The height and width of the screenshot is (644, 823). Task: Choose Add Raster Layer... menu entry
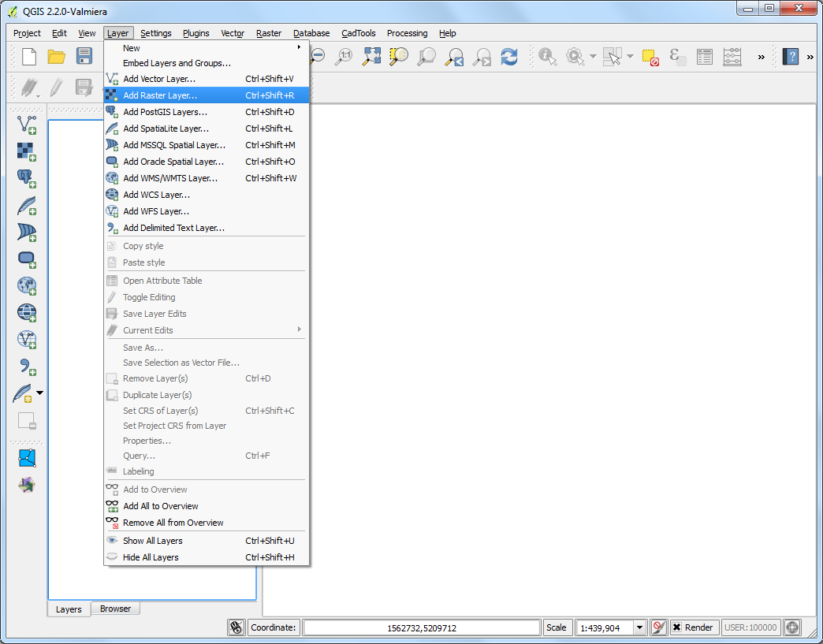pos(207,95)
